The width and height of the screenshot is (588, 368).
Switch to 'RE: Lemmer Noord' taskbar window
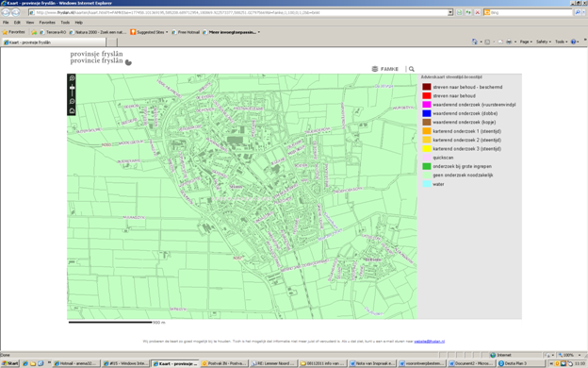pos(273,363)
